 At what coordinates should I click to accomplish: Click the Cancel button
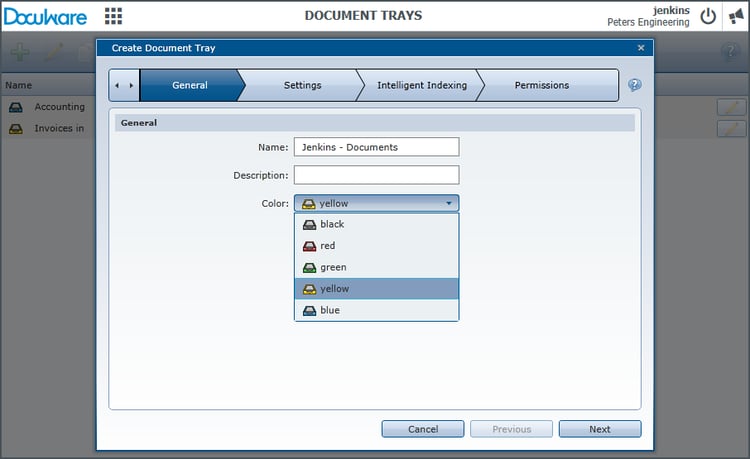[422, 429]
